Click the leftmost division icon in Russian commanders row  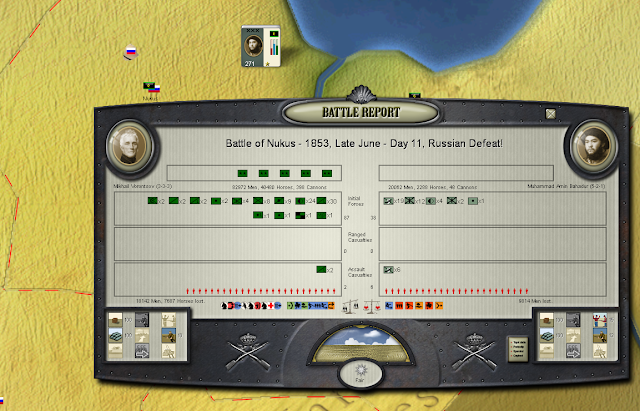click(242, 173)
